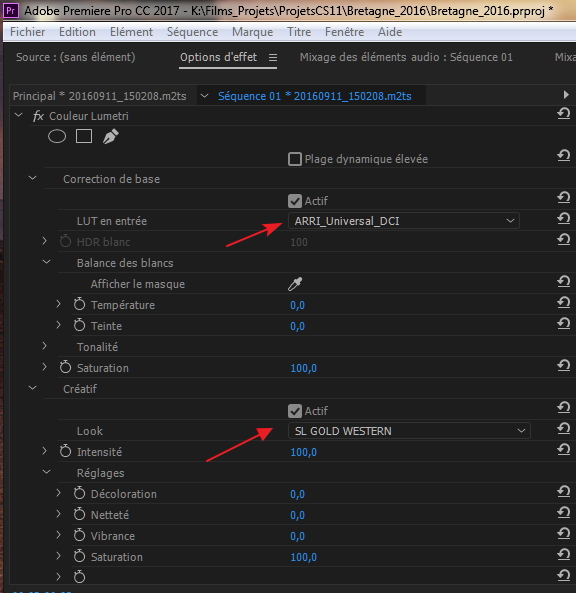The image size is (576, 593).
Task: Reset the Couleur Lumetri effect
Action: click(x=564, y=114)
